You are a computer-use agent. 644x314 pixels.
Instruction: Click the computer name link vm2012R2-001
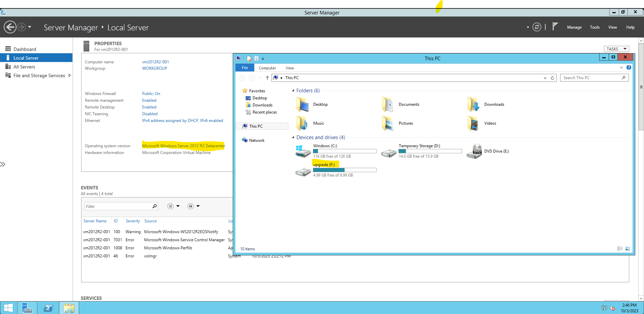156,62
